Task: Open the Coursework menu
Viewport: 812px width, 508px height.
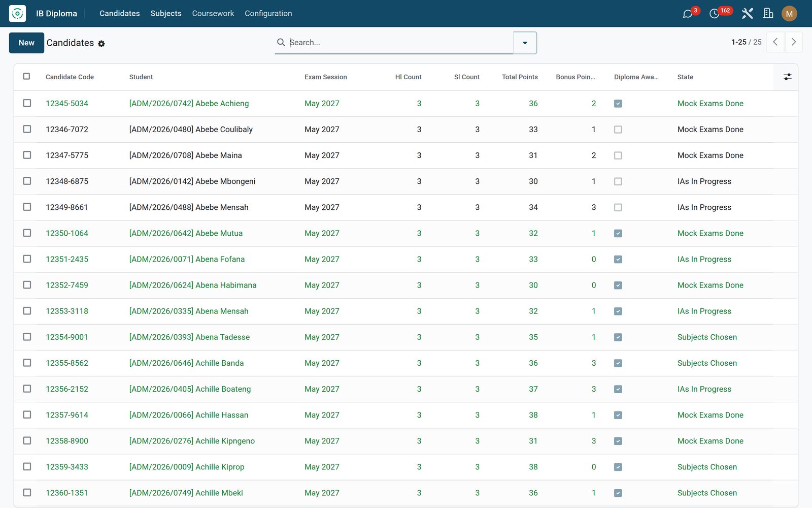Action: (x=213, y=13)
